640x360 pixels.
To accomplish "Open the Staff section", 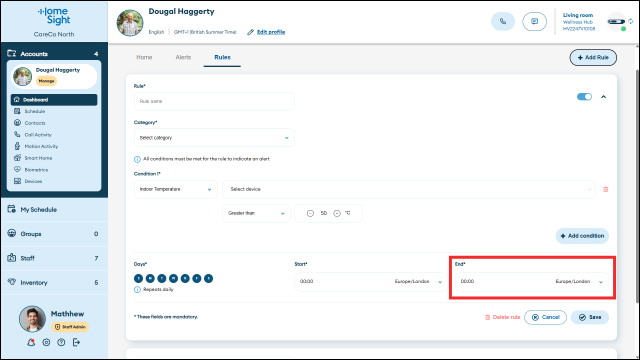I will point(54,258).
